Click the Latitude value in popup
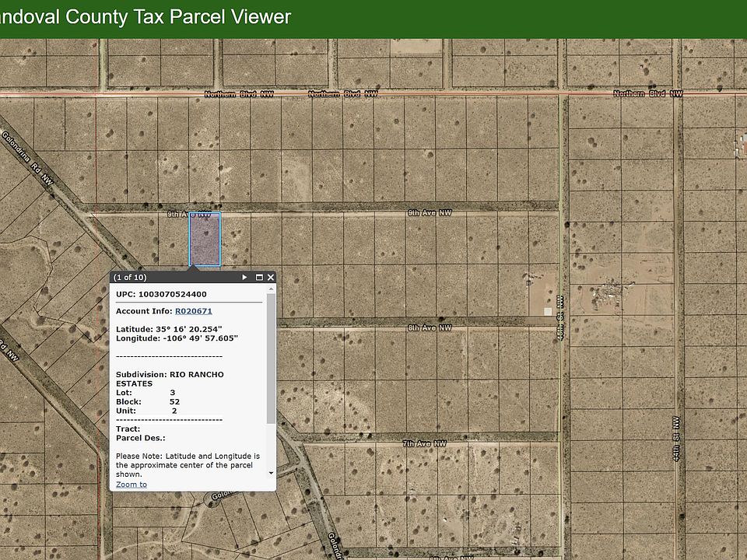 coord(190,329)
